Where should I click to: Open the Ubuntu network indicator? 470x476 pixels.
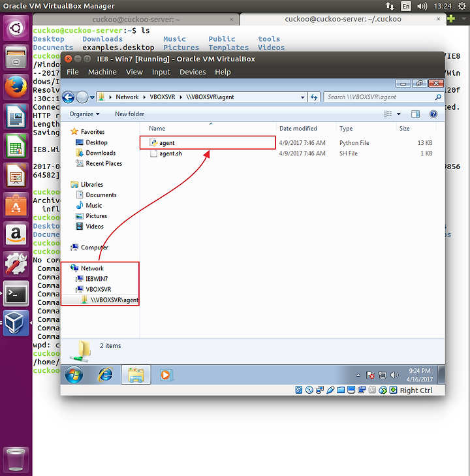tap(390, 6)
